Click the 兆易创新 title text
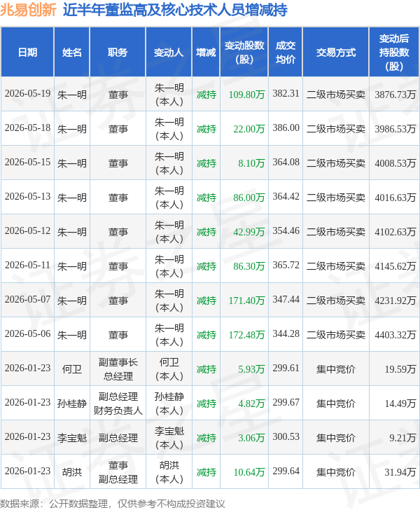The height and width of the screenshot is (510, 420). pyautogui.click(x=29, y=10)
